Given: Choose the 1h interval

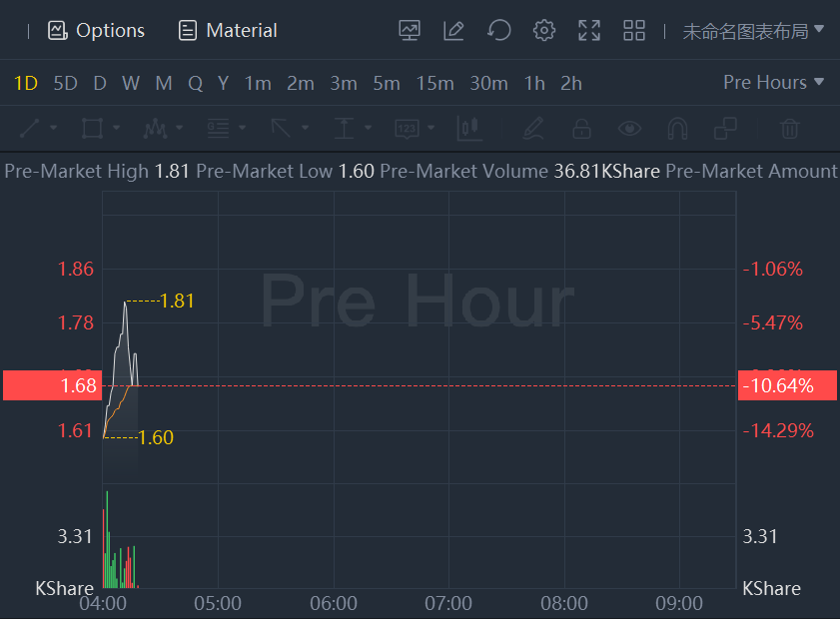Looking at the screenshot, I should tap(534, 83).
